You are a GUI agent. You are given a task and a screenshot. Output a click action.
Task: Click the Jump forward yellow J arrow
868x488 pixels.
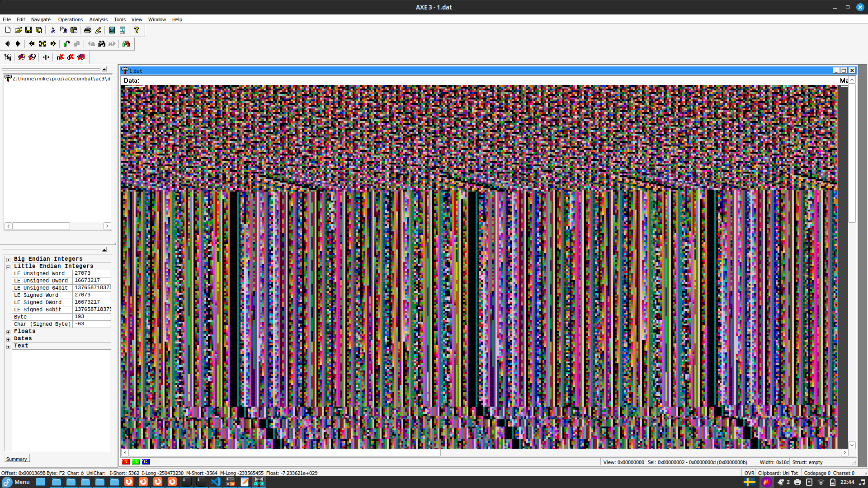point(53,44)
